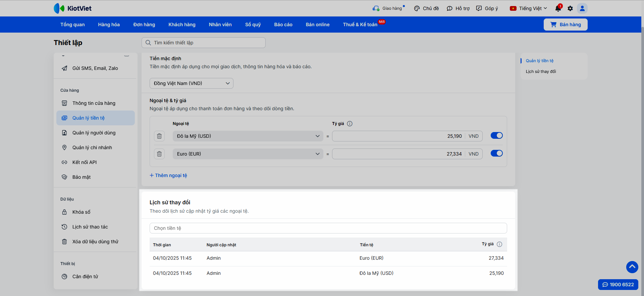Open Tiếng Việt language selector
This screenshot has width=644, height=296.
528,8
